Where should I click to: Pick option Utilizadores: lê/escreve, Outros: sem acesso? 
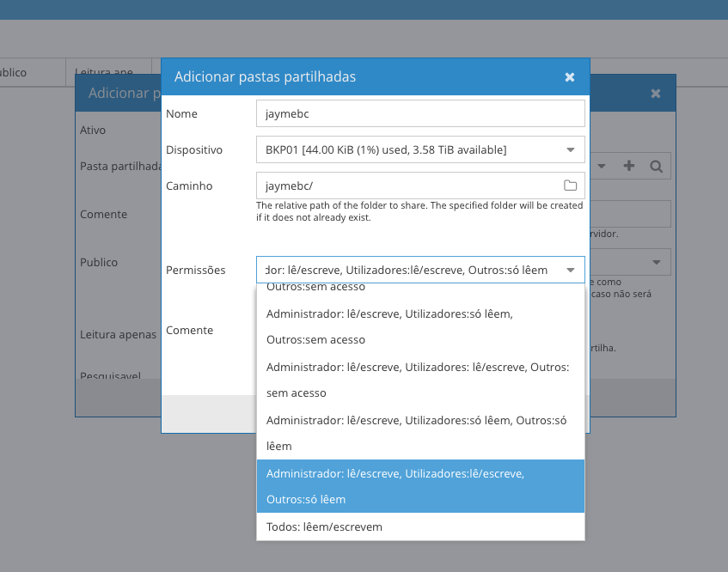[419, 380]
